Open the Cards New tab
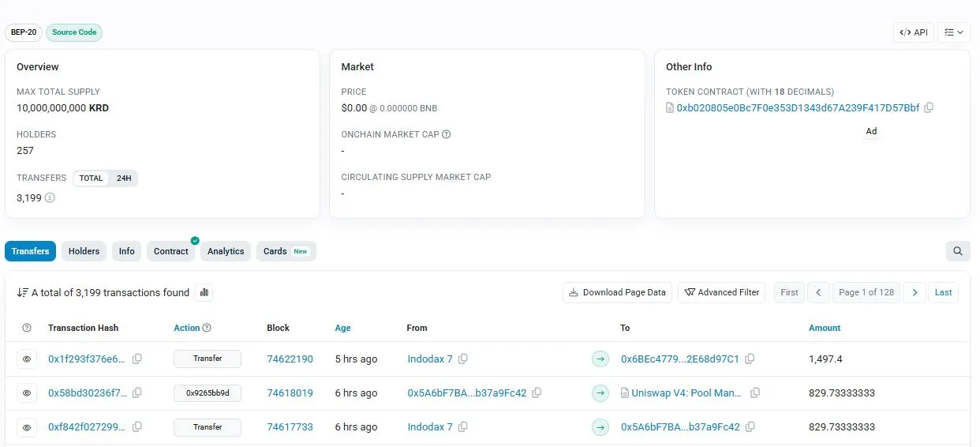 click(286, 251)
